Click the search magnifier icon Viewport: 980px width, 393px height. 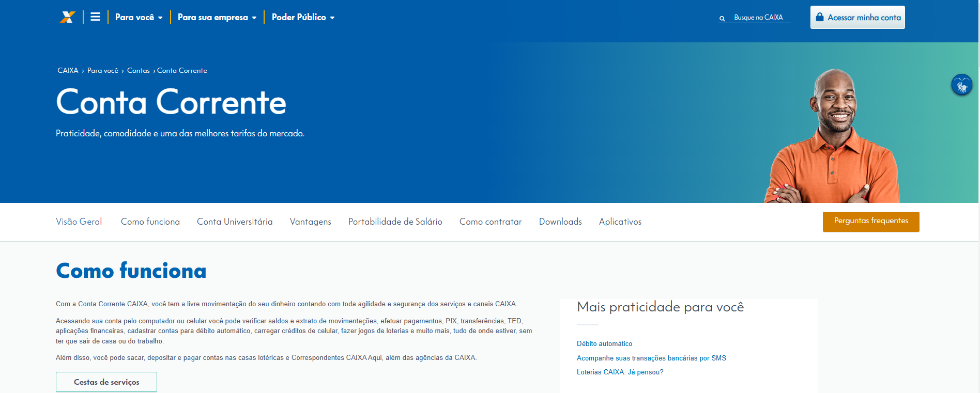tap(722, 19)
